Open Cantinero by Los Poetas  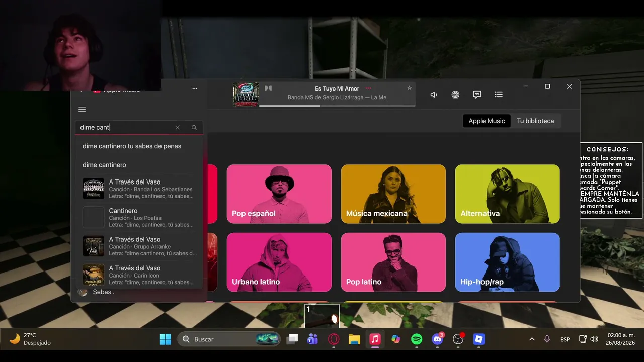pos(139,218)
